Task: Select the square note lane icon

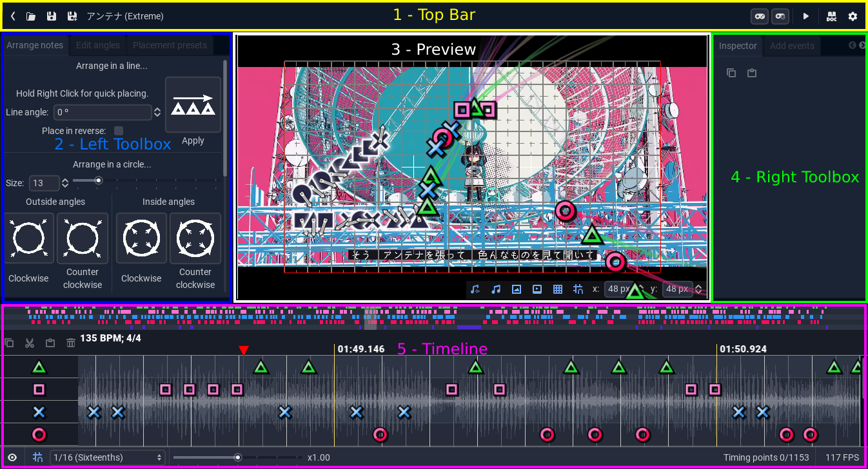Action: tap(39, 390)
